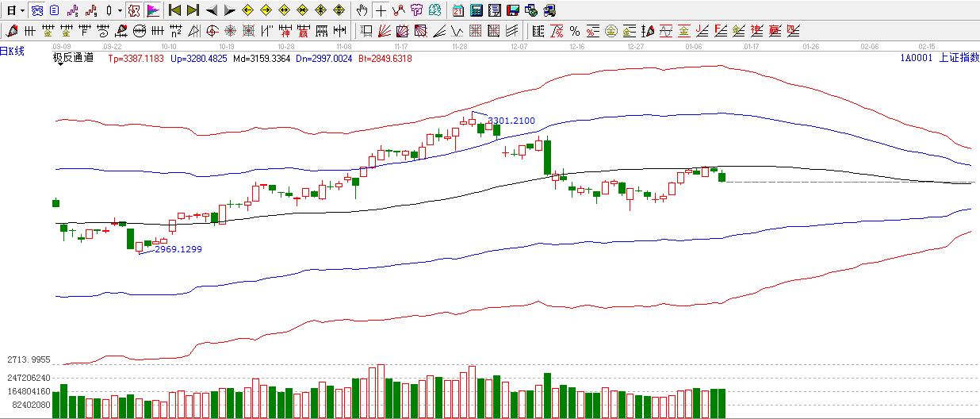Open the calculator tool

point(477,10)
